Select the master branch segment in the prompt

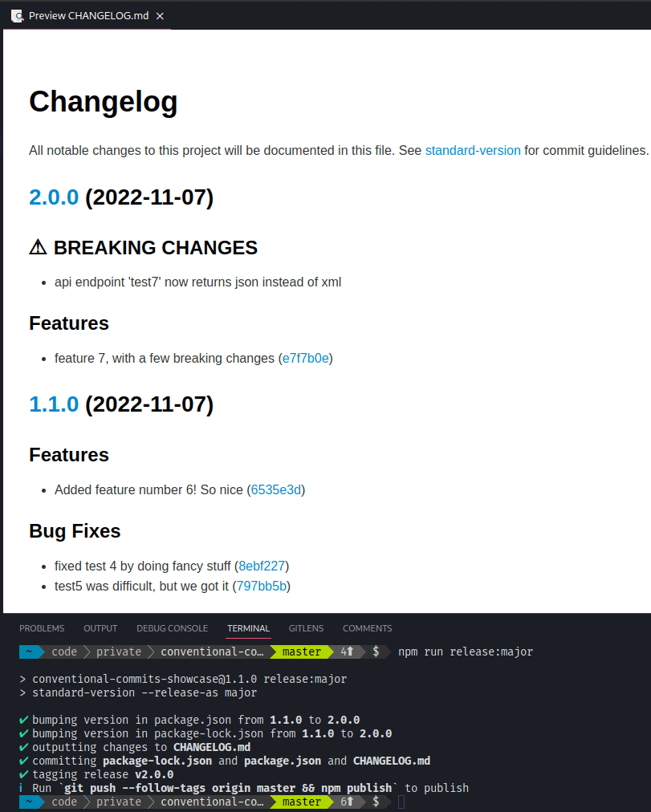(x=301, y=652)
